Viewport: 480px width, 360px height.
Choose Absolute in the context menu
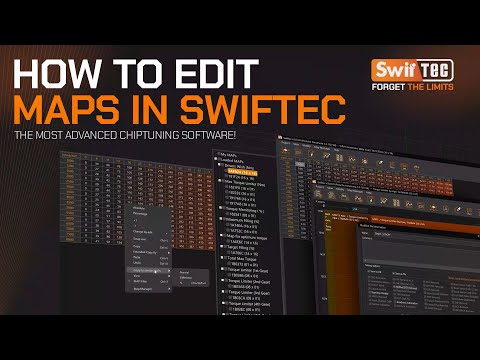(x=139, y=208)
